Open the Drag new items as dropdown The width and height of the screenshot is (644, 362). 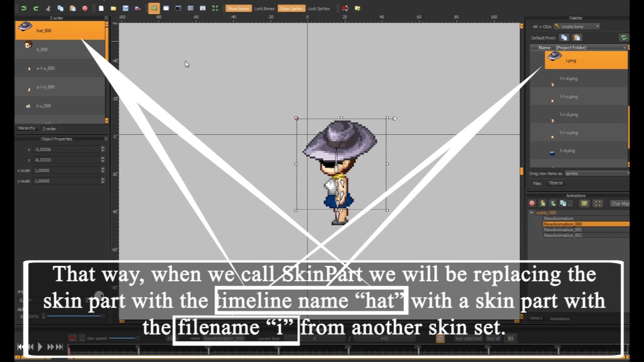[x=597, y=173]
